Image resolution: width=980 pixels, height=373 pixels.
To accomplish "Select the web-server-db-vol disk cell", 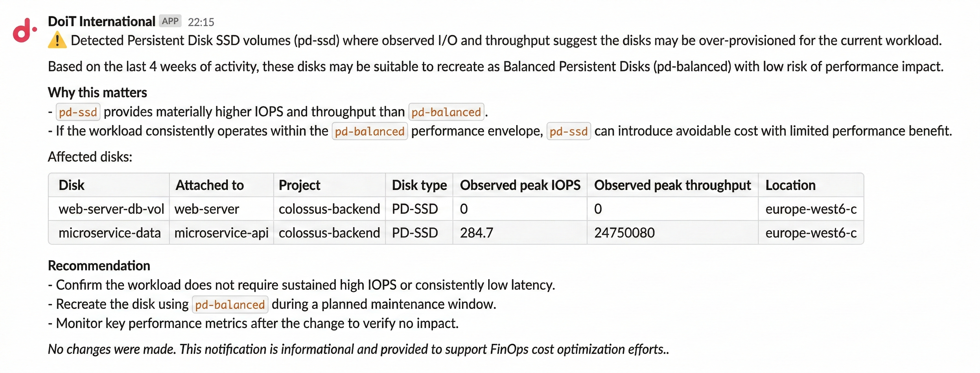I will pyautogui.click(x=111, y=209).
